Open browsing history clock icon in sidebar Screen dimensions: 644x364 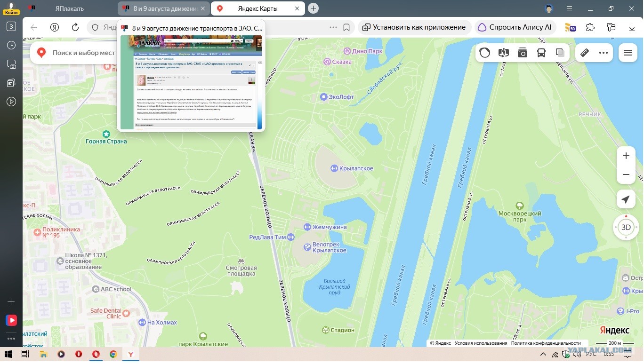(11, 45)
